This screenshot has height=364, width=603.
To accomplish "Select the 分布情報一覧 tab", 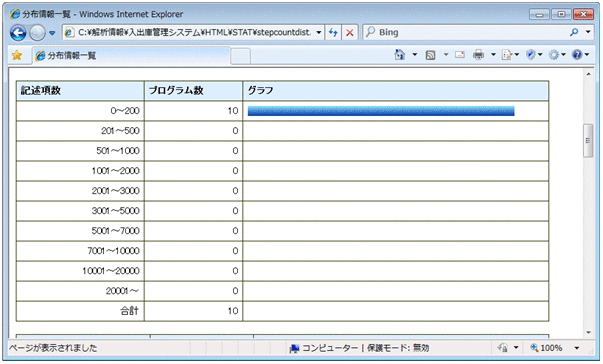I will (x=131, y=56).
